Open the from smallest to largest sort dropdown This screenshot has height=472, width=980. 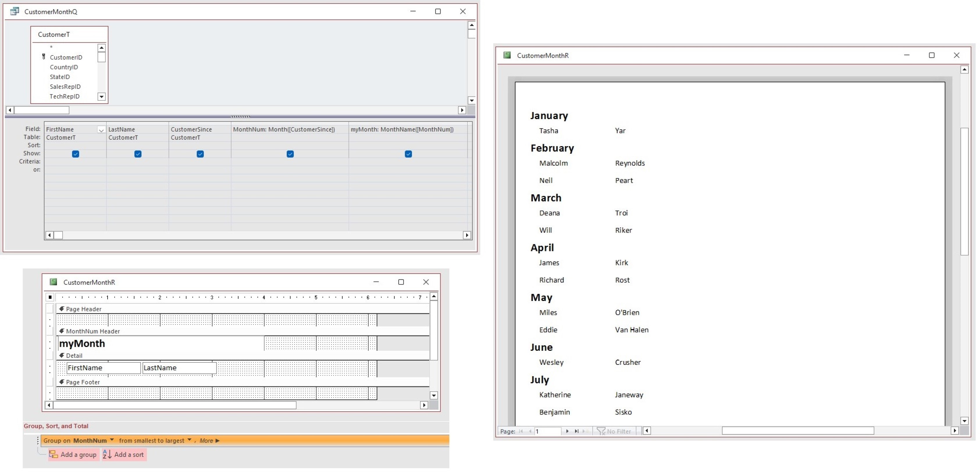(x=189, y=440)
